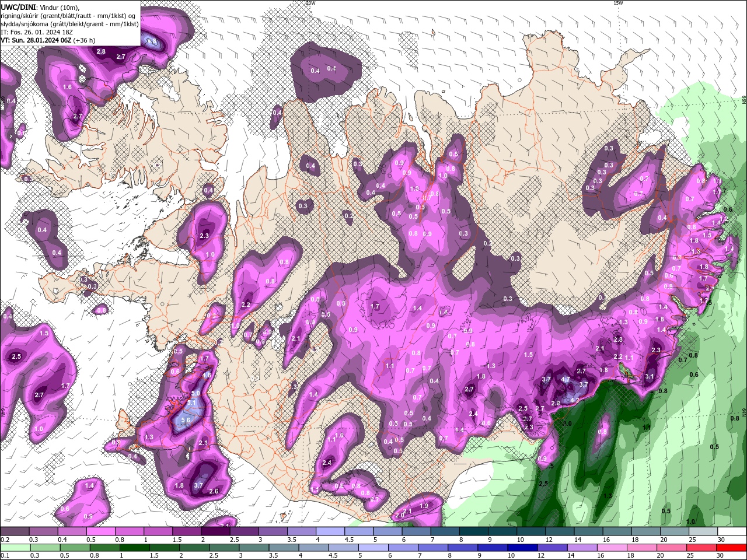Click the '15W' longitude label at the top edge
Screen dimensions: 747x560
point(618,3)
